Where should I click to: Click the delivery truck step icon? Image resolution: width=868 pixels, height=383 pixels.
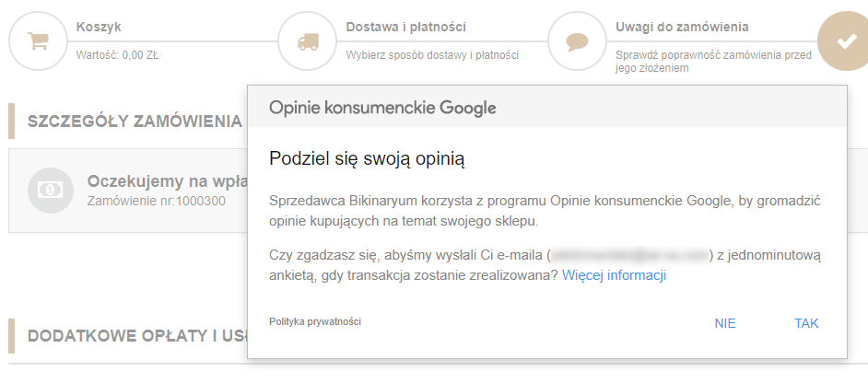[x=308, y=41]
